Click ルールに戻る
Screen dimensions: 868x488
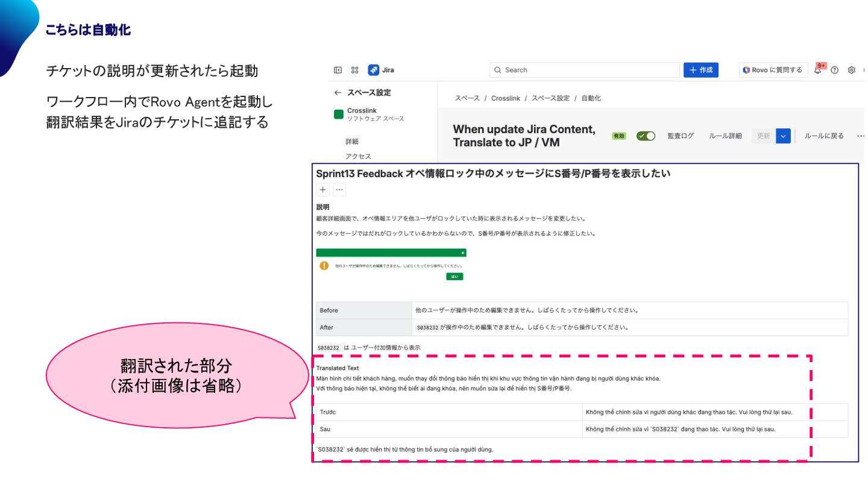point(824,136)
